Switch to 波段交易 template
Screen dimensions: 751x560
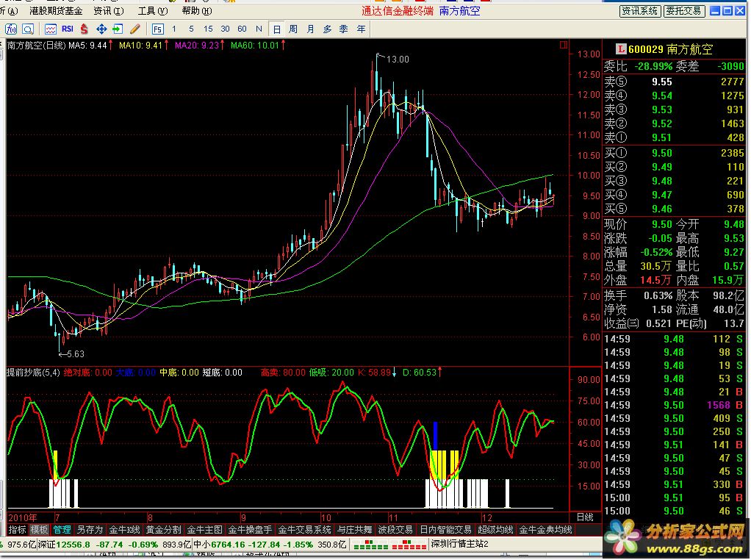click(395, 530)
